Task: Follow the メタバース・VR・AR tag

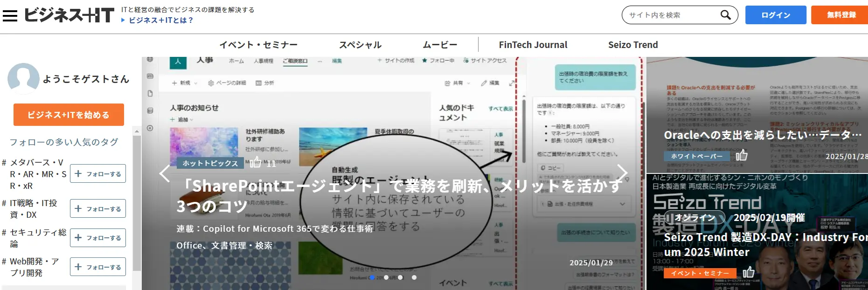Action: click(98, 173)
